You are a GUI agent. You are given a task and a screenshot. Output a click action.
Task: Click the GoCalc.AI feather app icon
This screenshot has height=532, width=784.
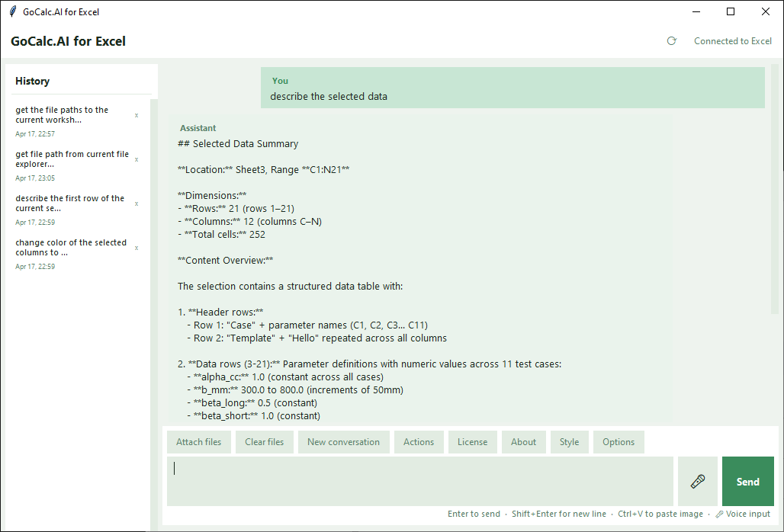pos(13,11)
